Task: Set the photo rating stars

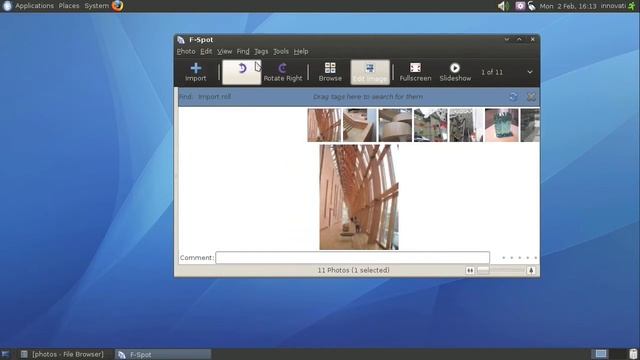Action: (x=519, y=258)
